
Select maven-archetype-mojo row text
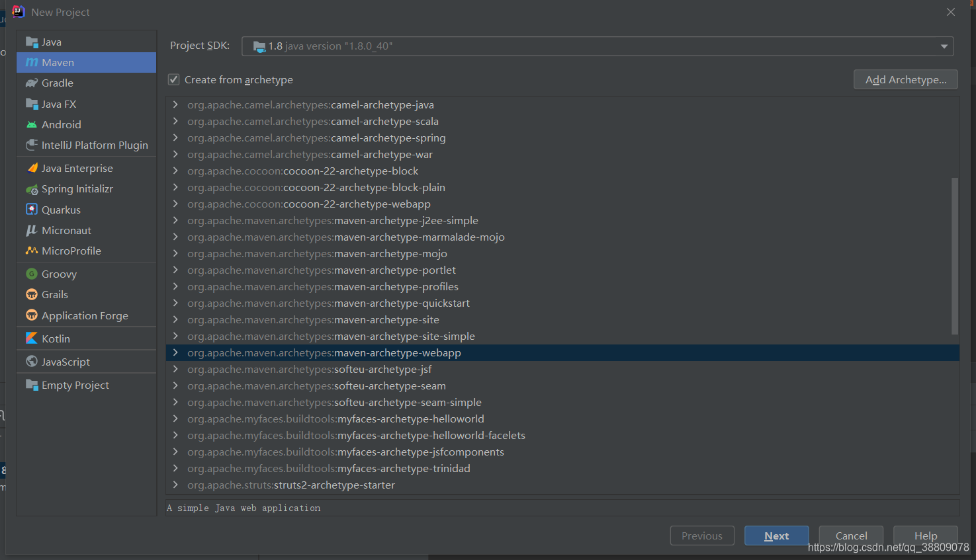(x=317, y=254)
